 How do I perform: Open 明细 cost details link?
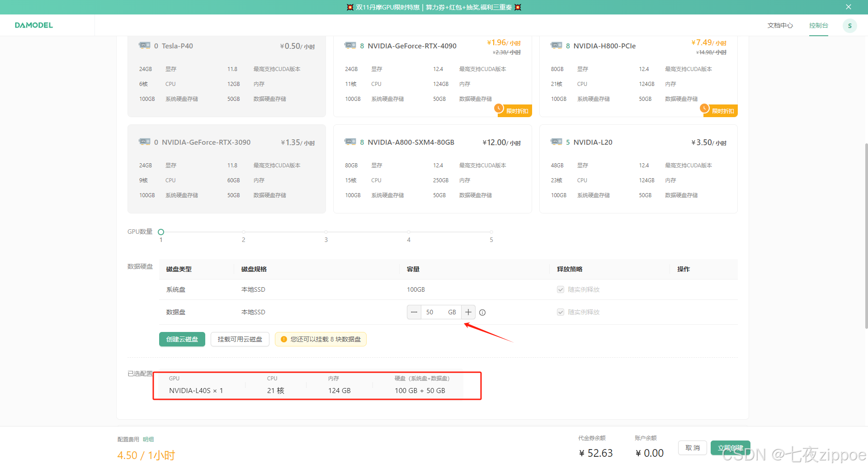(x=148, y=439)
